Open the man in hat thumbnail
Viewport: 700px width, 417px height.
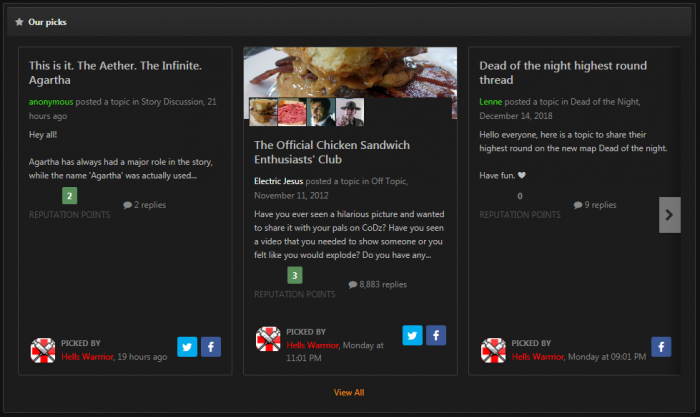[x=349, y=111]
